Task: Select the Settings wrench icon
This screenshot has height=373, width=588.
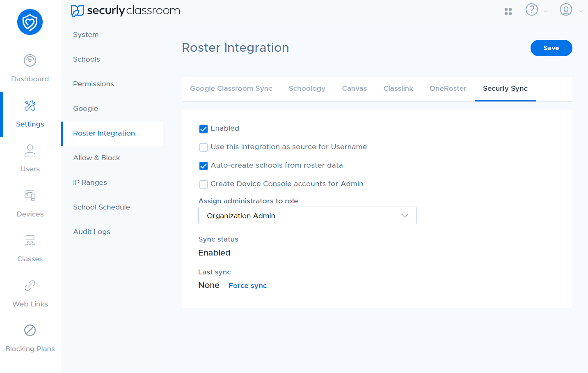Action: click(x=30, y=106)
